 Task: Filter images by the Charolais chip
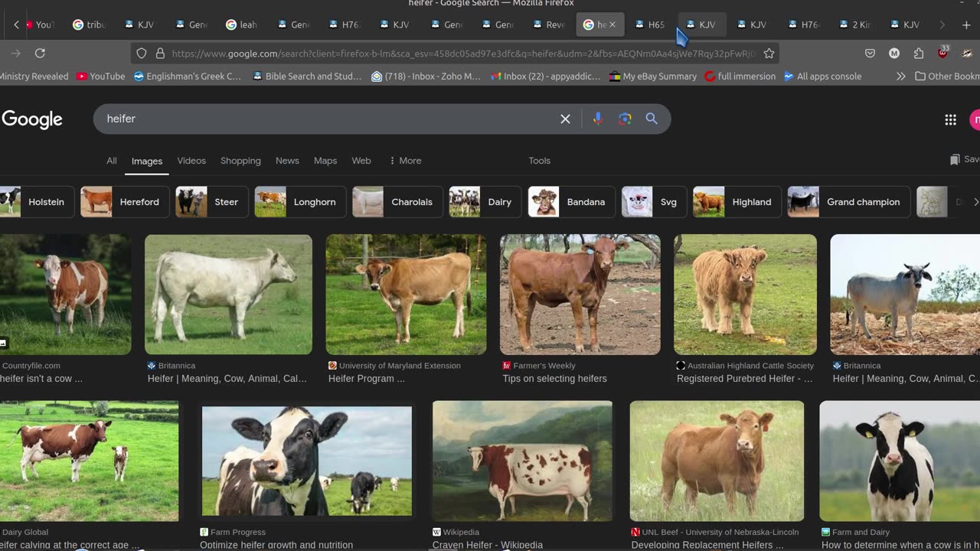coord(397,202)
